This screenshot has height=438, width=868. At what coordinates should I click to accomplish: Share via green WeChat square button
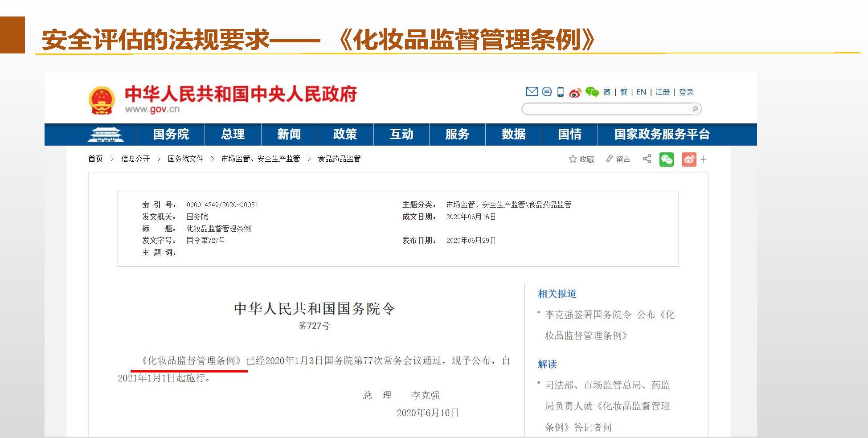[666, 160]
